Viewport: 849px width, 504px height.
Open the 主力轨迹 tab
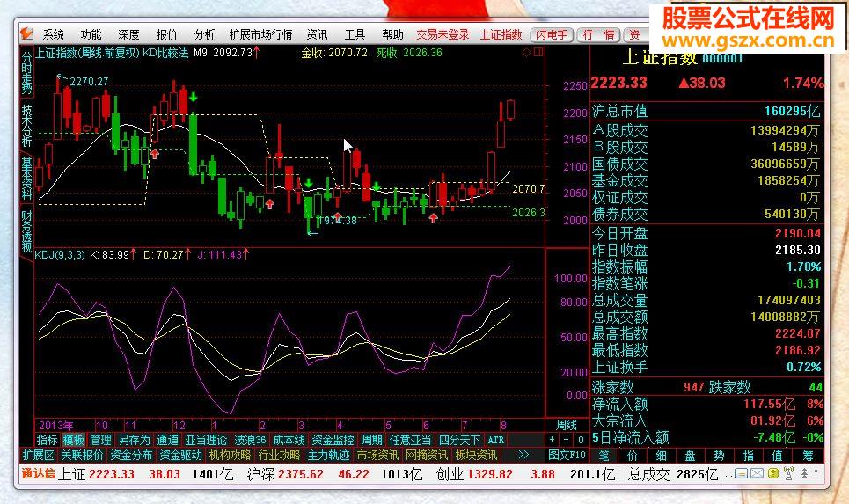click(x=329, y=455)
